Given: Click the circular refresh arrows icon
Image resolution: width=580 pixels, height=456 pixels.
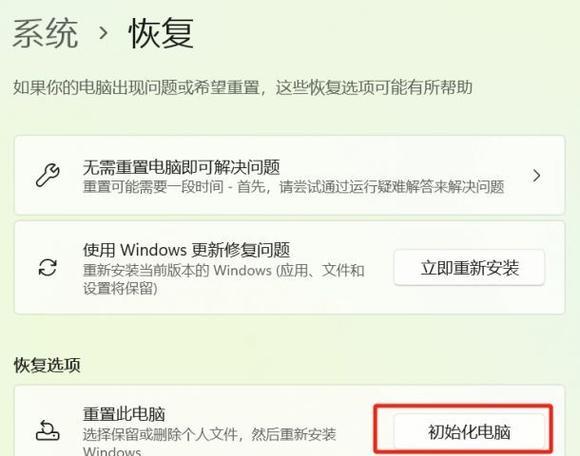Looking at the screenshot, I should 48,267.
